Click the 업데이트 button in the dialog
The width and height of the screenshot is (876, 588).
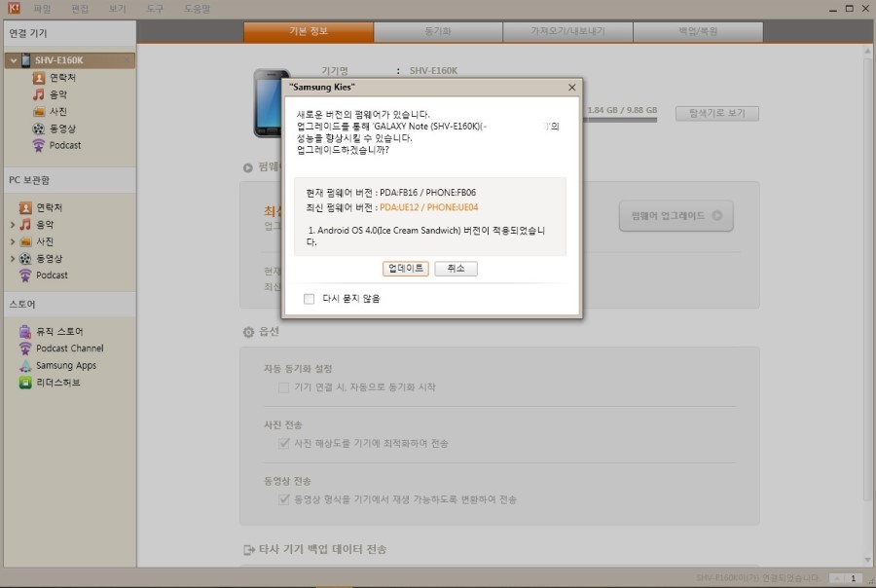click(x=406, y=269)
